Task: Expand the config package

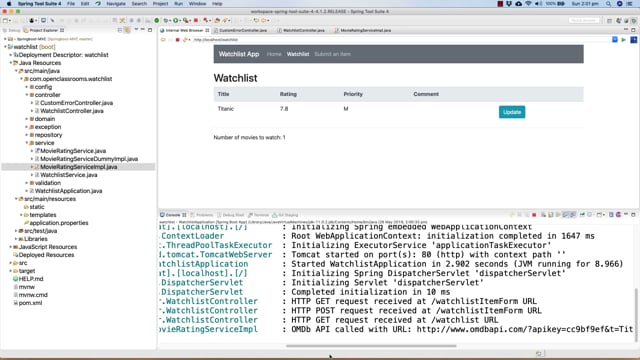Action: tap(27, 87)
